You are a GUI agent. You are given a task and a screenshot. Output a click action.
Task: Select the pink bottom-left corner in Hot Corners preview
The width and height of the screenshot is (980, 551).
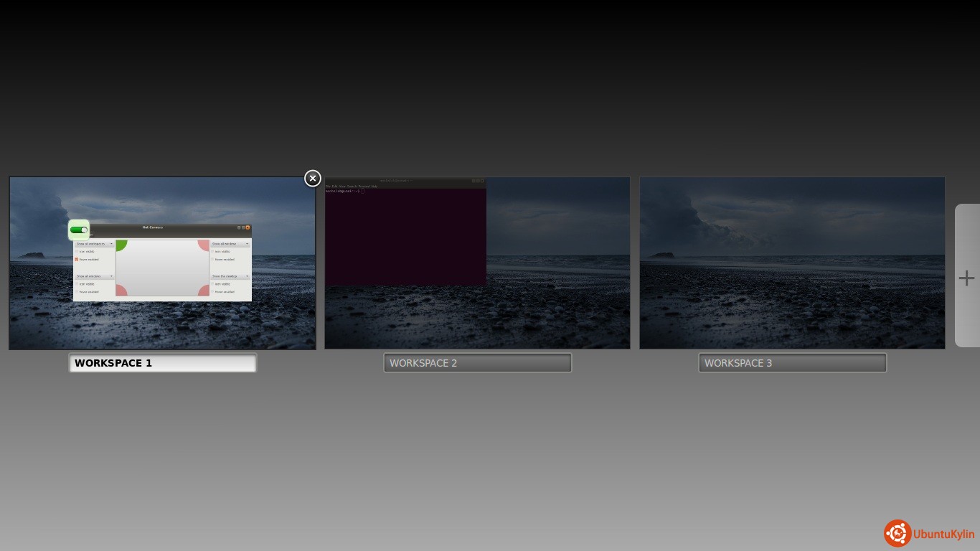point(121,291)
